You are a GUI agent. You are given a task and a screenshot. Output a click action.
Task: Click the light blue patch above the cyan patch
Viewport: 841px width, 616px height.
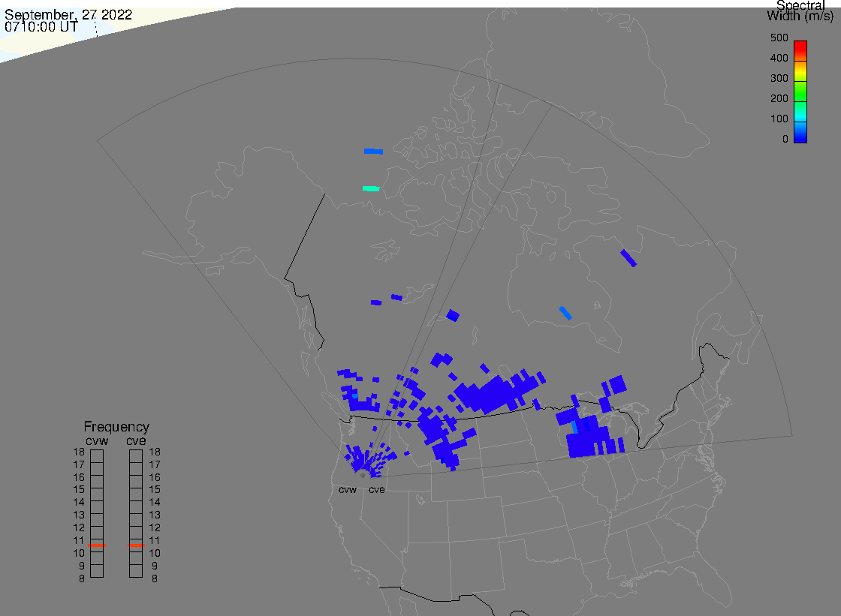click(x=373, y=152)
